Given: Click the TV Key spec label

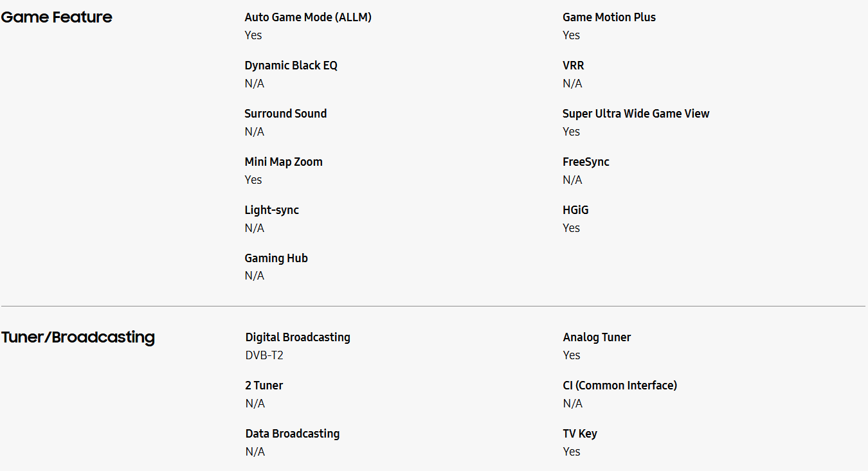Looking at the screenshot, I should point(580,434).
